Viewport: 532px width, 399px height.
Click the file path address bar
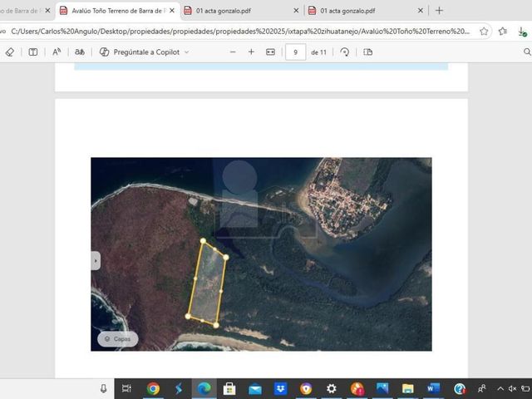[240, 32]
